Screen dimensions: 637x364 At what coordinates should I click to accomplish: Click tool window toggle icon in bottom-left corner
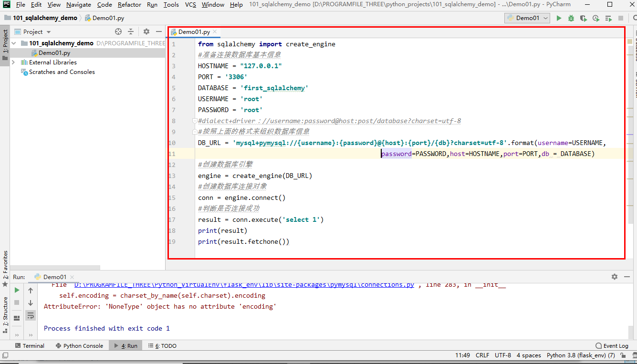click(5, 355)
